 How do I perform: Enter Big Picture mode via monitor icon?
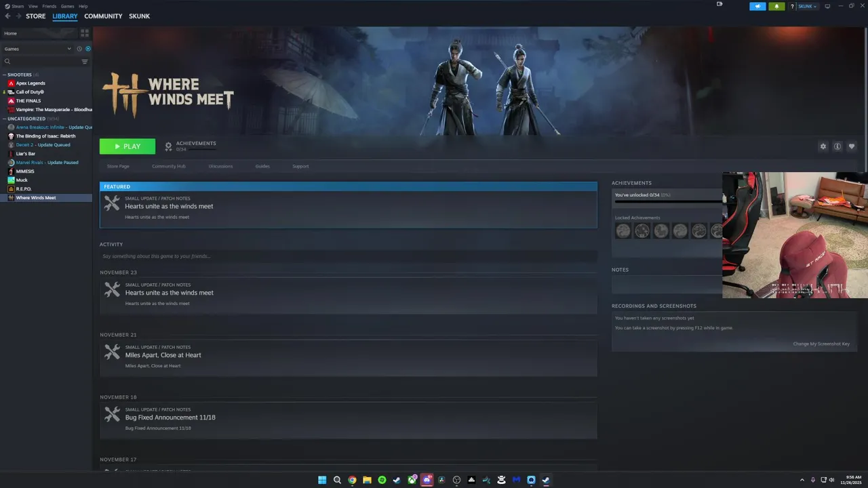click(827, 6)
